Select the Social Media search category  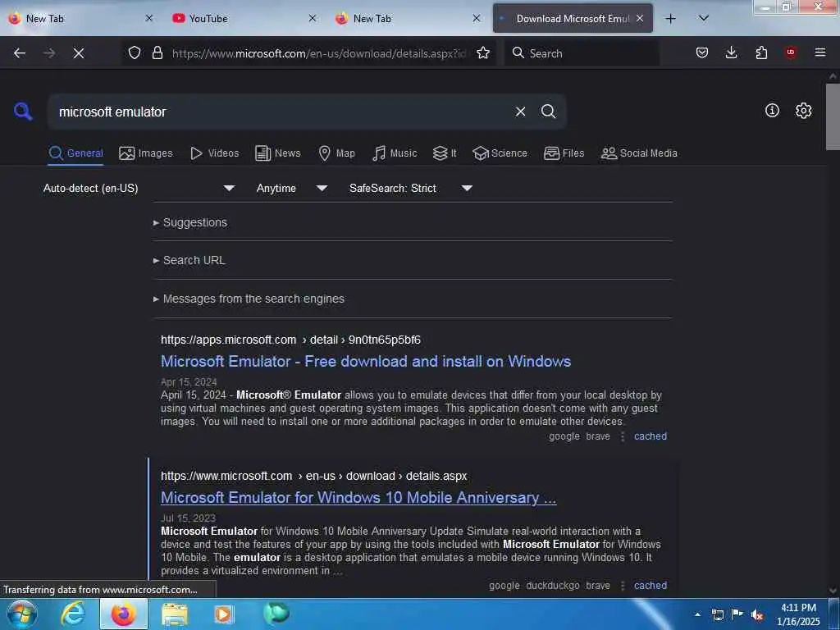coord(639,153)
